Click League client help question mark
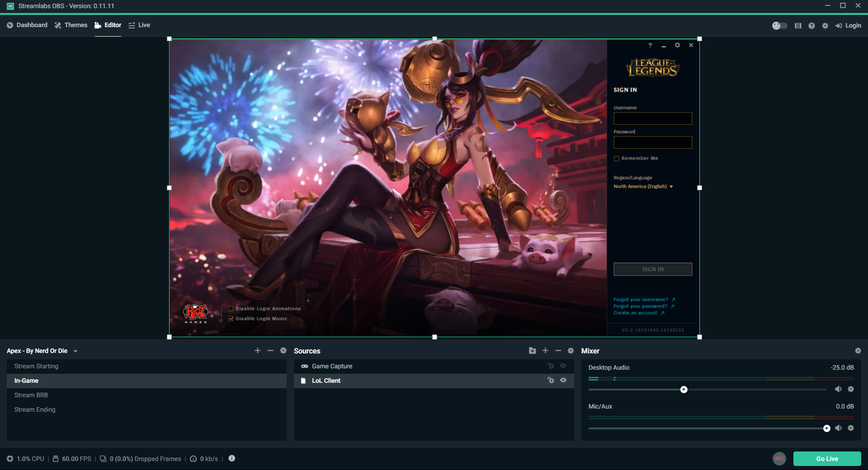Screen dimensions: 868x470 pos(650,45)
